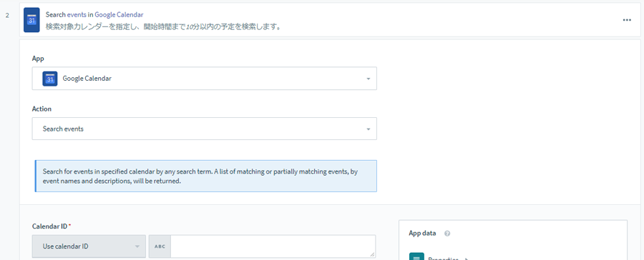
Task: Open the Use calendar ID dropdown
Action: click(x=89, y=246)
